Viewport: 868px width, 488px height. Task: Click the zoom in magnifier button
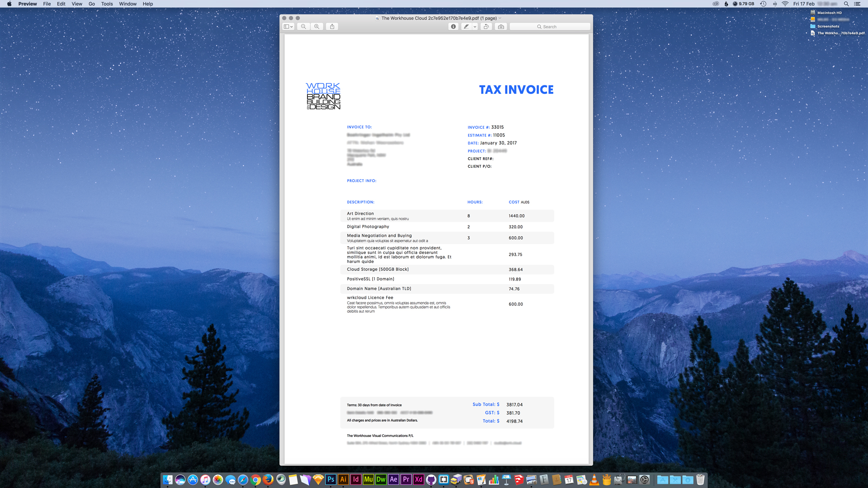(x=317, y=27)
